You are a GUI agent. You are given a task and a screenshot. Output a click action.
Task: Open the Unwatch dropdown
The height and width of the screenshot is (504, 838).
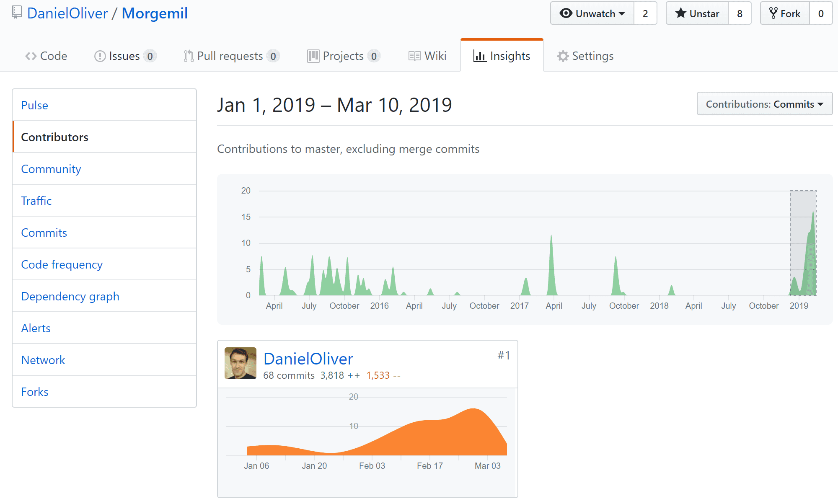tap(592, 13)
